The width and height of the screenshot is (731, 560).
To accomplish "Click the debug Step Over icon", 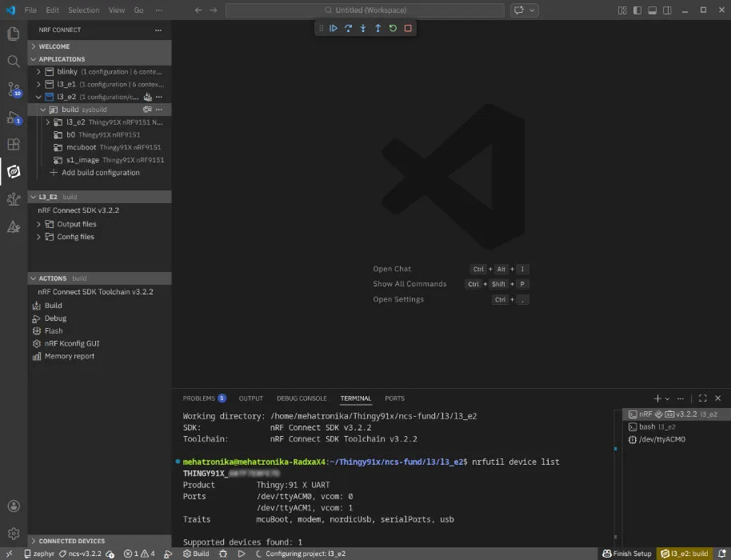I will point(349,28).
